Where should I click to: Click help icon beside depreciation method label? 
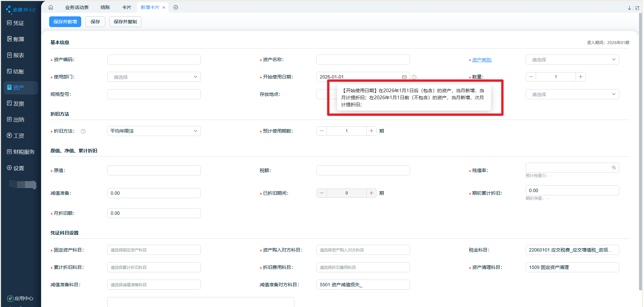83,131
